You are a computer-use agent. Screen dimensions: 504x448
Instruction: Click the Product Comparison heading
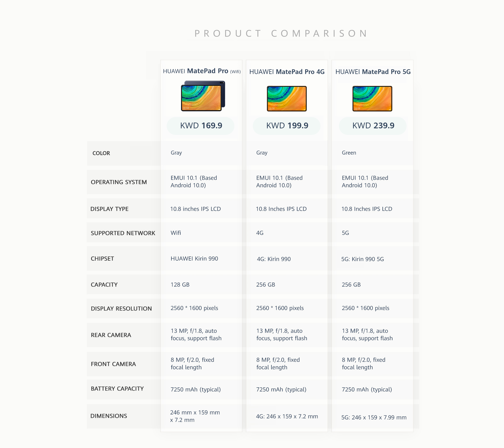point(281,34)
